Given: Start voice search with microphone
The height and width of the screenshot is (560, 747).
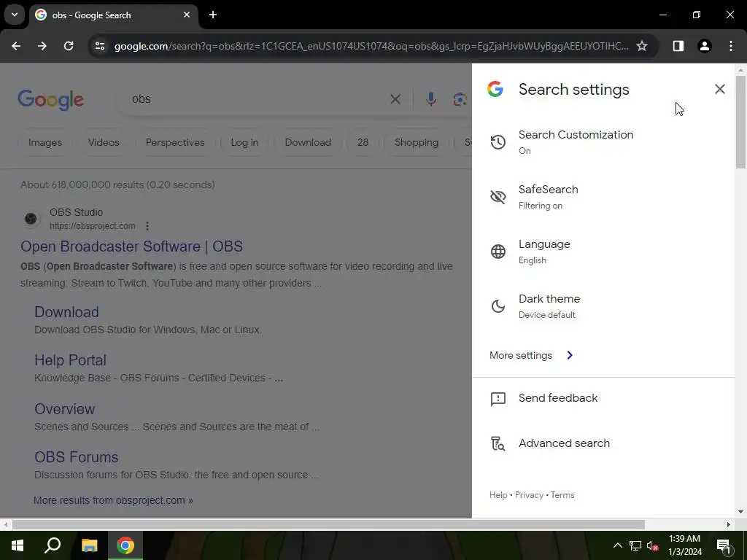Looking at the screenshot, I should (430, 99).
